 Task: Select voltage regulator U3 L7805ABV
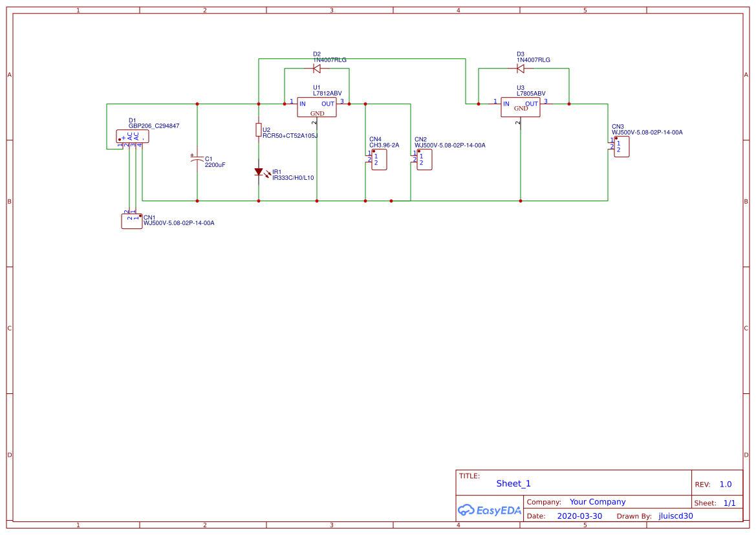pyautogui.click(x=520, y=107)
